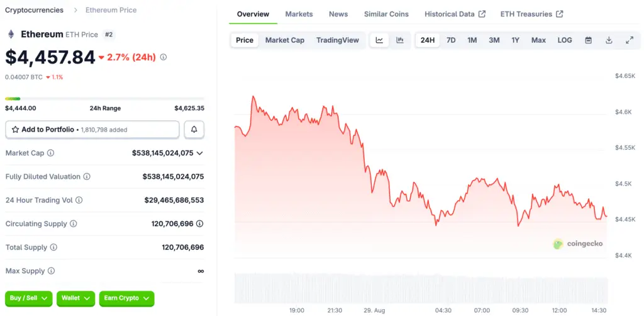Go to the Historical Data tab
The width and height of the screenshot is (644, 316).
click(455, 14)
